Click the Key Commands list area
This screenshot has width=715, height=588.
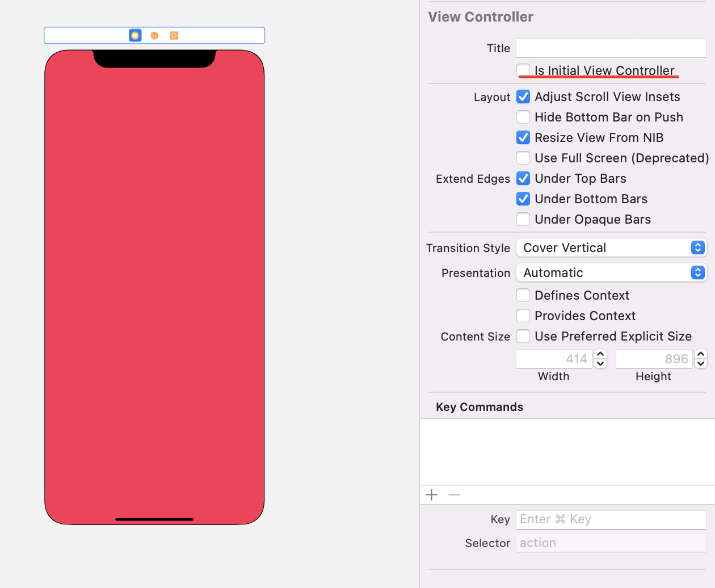[x=567, y=452]
